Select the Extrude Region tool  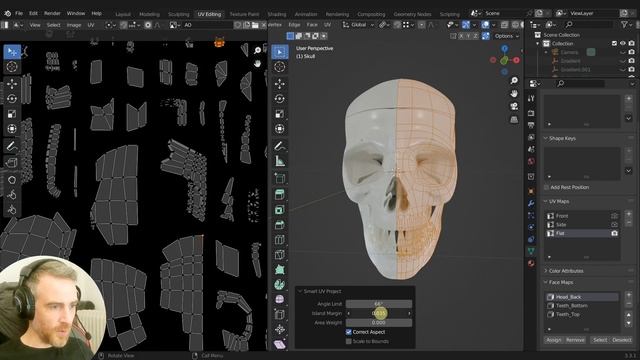tap(280, 195)
